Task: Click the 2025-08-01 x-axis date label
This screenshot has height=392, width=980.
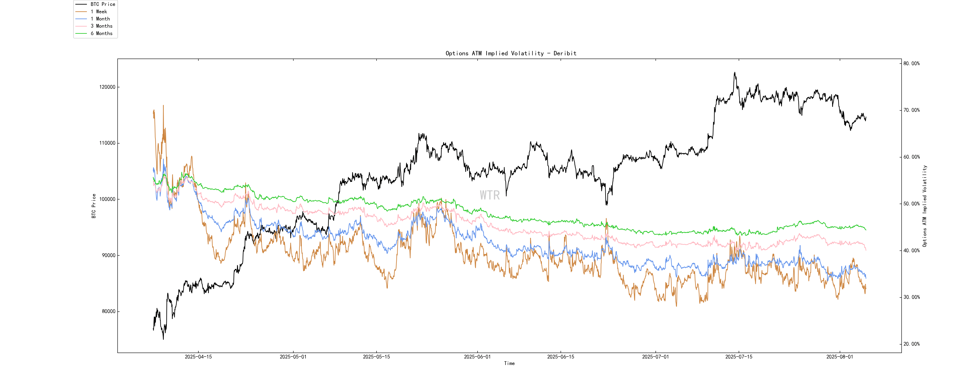Action: pos(839,357)
